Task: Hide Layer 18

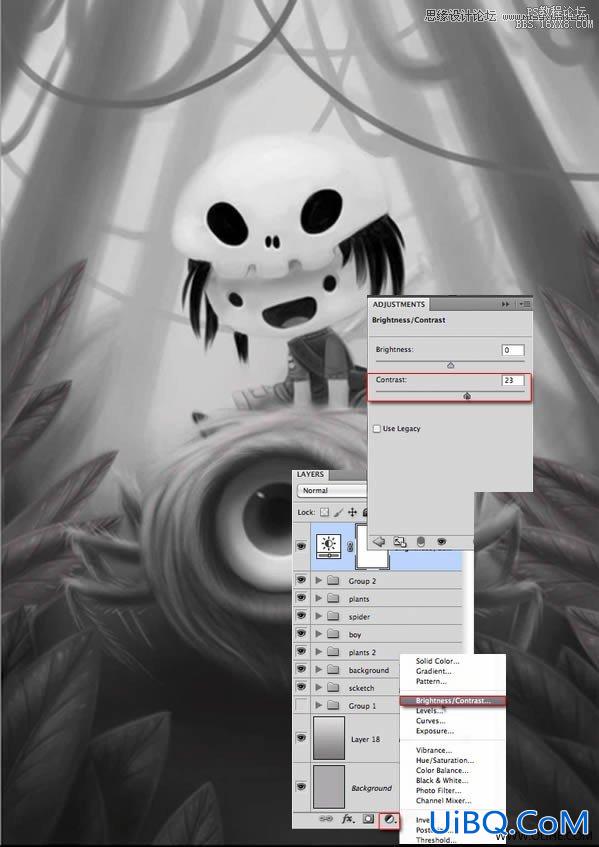Action: click(301, 738)
